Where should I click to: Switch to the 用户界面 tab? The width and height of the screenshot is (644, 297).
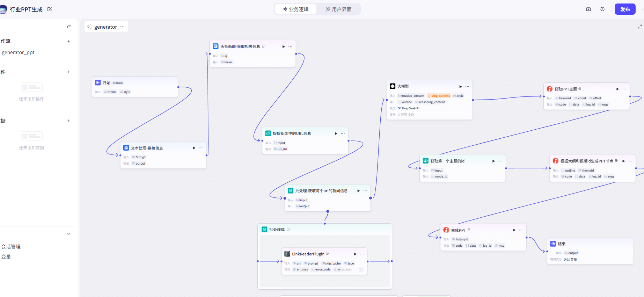[338, 9]
